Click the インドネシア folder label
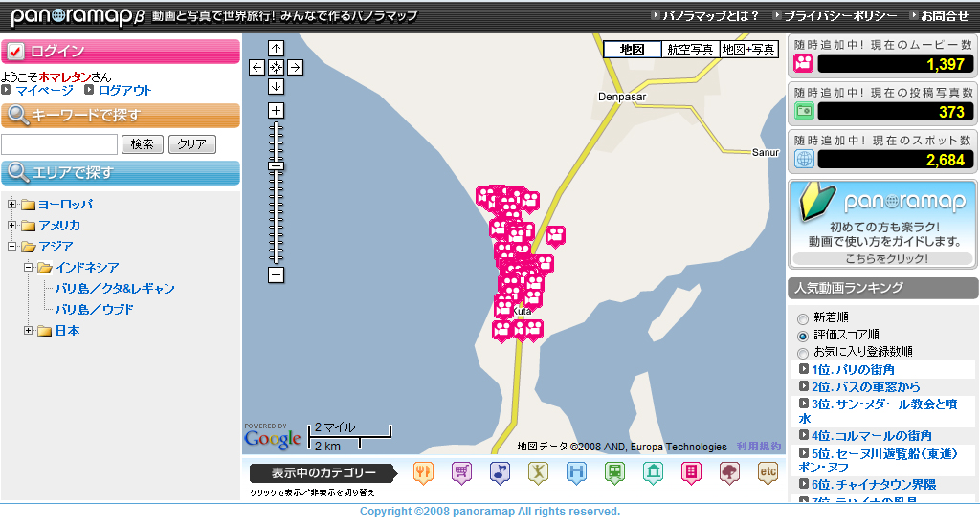The image size is (980, 524). point(87,268)
